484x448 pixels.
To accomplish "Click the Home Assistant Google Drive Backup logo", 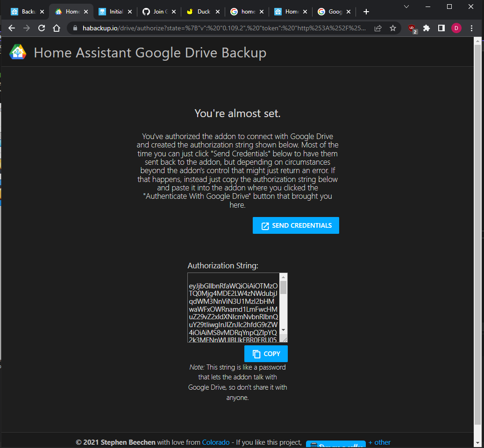I will [18, 52].
